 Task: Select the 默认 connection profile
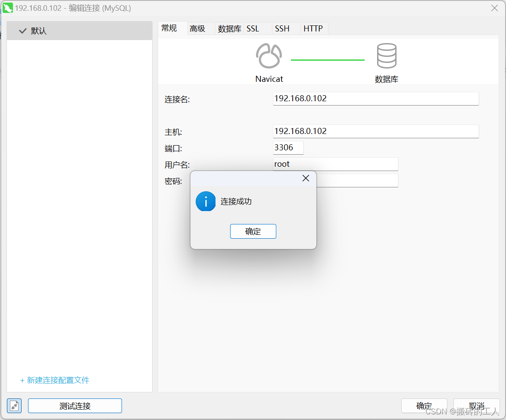click(39, 31)
